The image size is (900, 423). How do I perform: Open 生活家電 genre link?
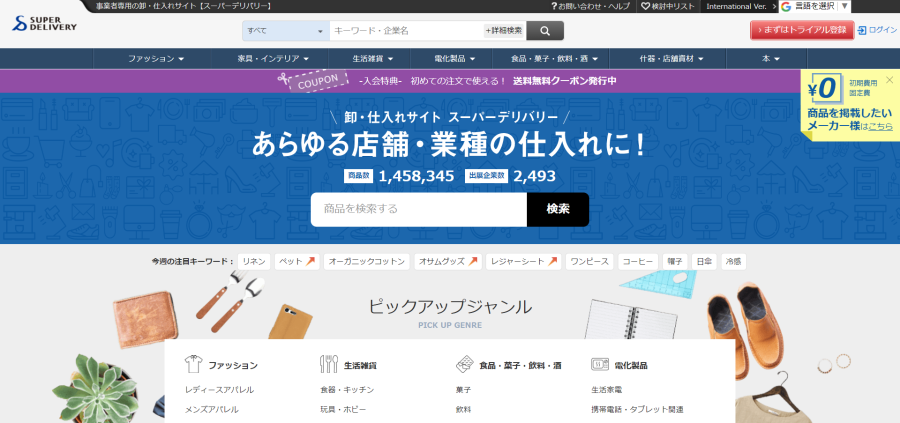[606, 390]
